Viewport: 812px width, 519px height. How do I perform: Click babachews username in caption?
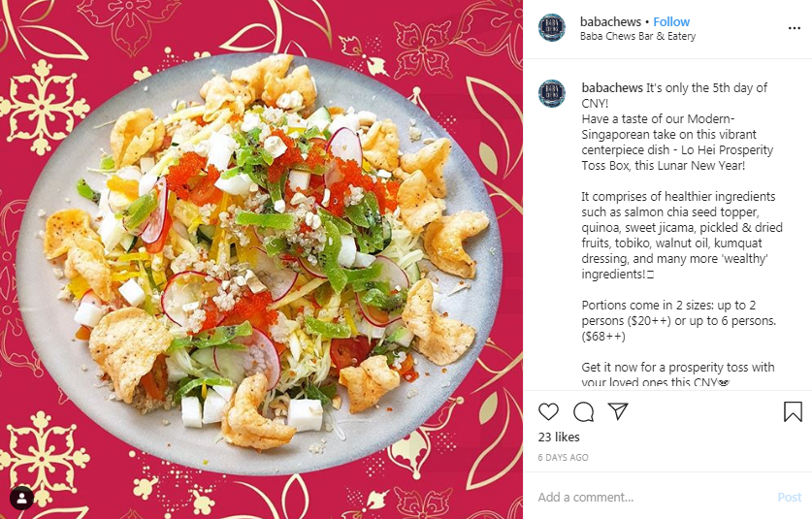[612, 87]
